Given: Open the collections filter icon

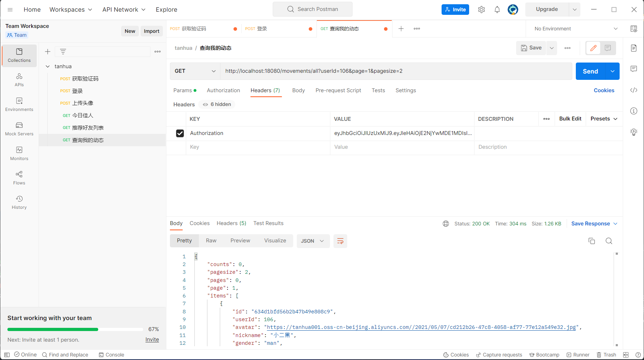Looking at the screenshot, I should point(63,52).
